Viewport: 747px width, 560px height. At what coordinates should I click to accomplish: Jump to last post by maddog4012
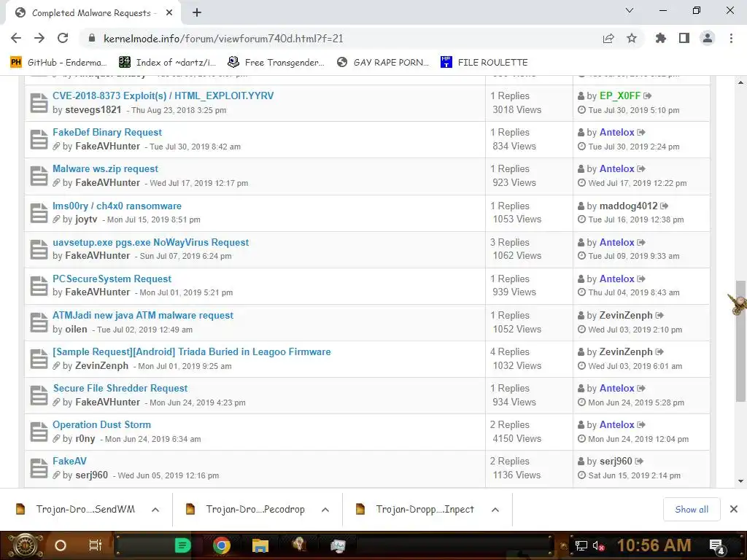click(x=665, y=206)
